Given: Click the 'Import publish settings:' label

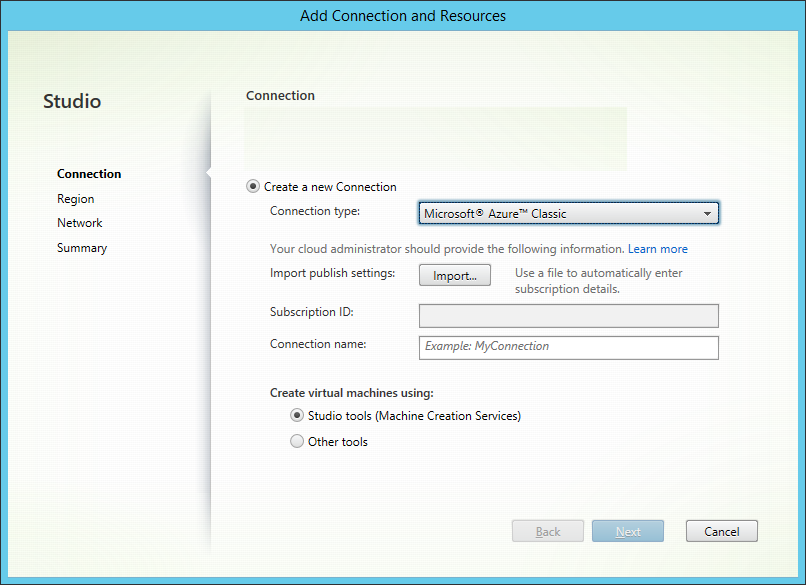Looking at the screenshot, I should tap(332, 273).
